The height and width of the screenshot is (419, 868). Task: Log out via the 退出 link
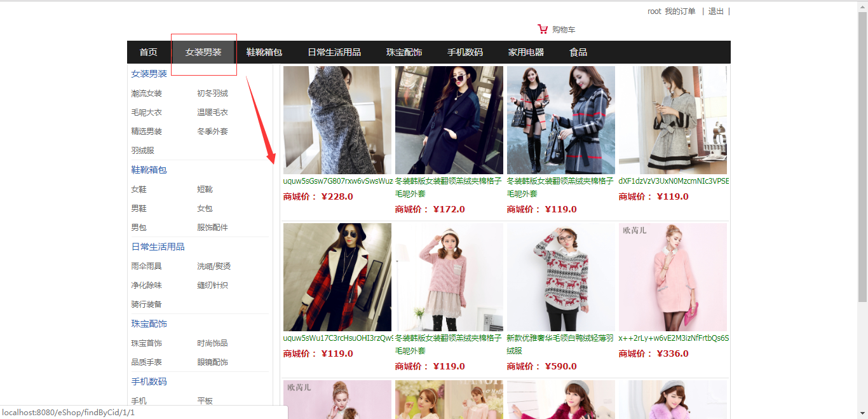click(x=716, y=11)
